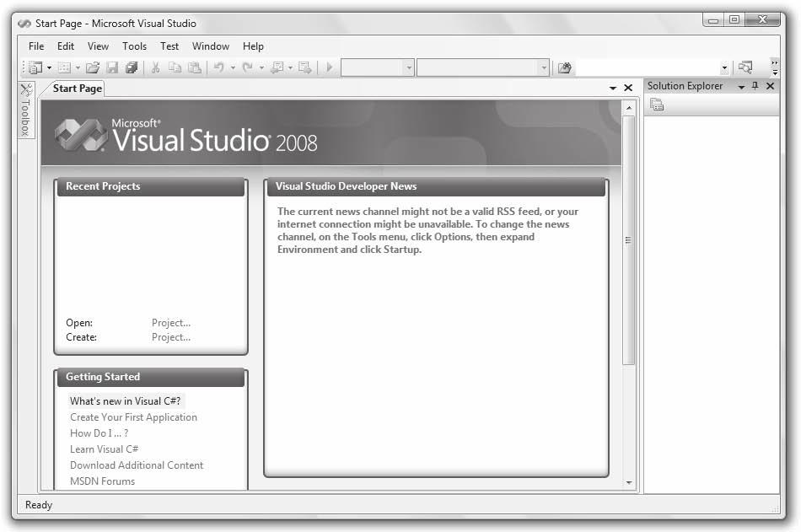
Task: Open the Test menu
Action: (x=169, y=46)
